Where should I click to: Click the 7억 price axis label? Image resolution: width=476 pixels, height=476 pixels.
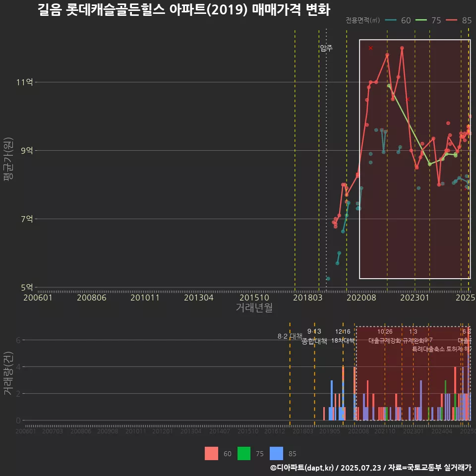click(27, 219)
